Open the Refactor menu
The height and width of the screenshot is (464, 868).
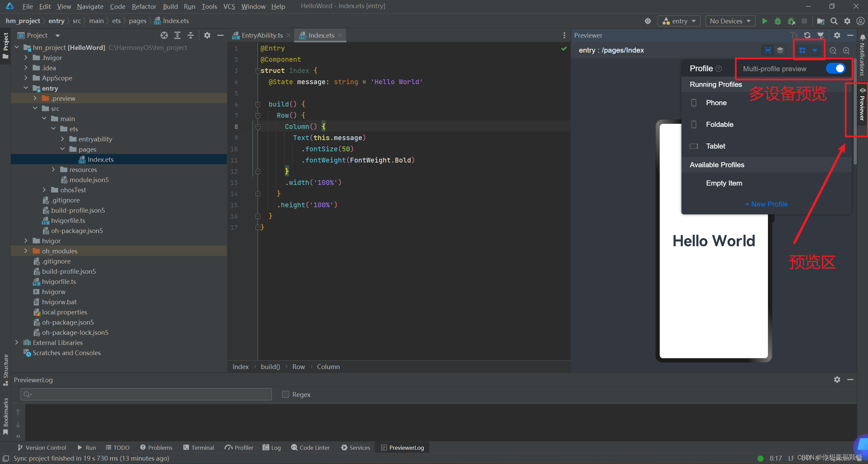[x=144, y=6]
